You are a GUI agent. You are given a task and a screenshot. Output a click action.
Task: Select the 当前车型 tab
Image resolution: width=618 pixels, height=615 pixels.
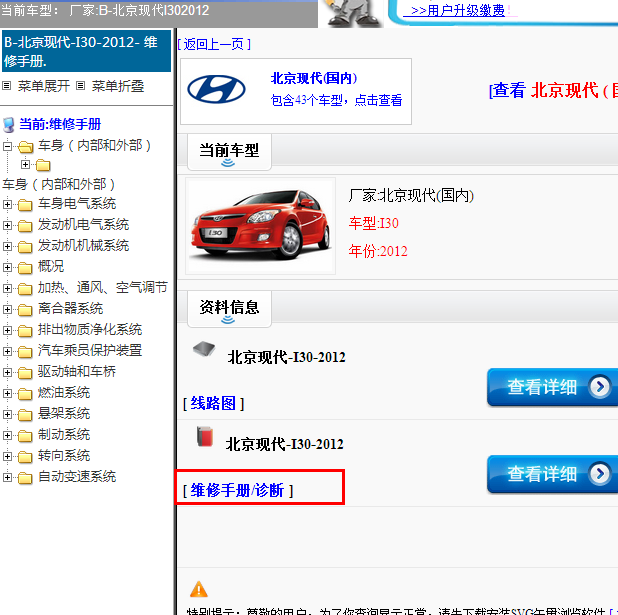229,152
